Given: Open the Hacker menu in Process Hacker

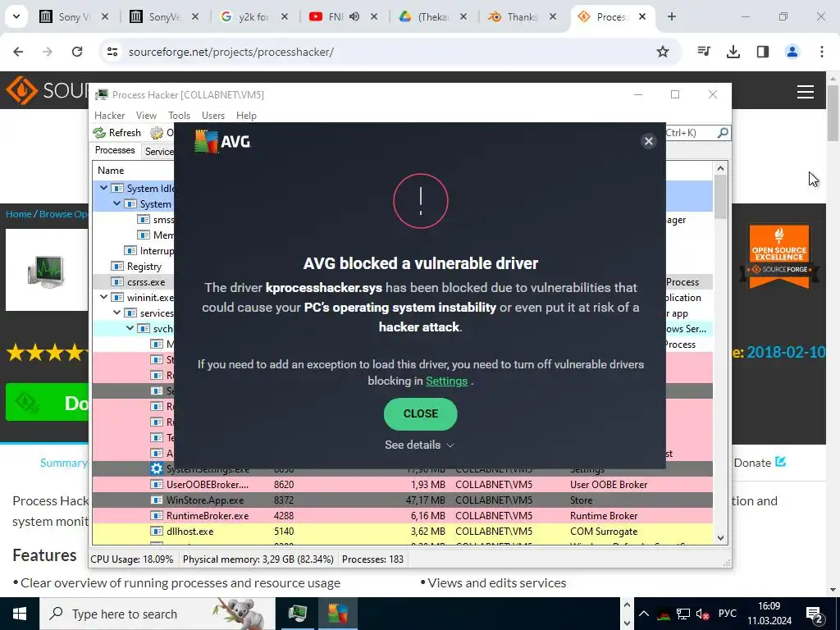Looking at the screenshot, I should pyautogui.click(x=109, y=115).
